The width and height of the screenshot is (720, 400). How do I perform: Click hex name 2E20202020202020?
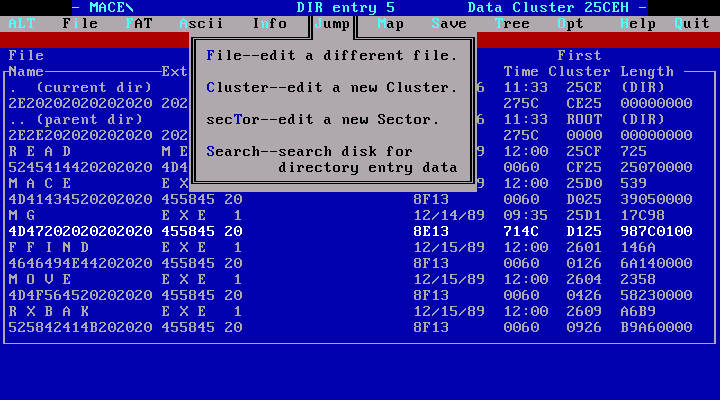(80, 103)
